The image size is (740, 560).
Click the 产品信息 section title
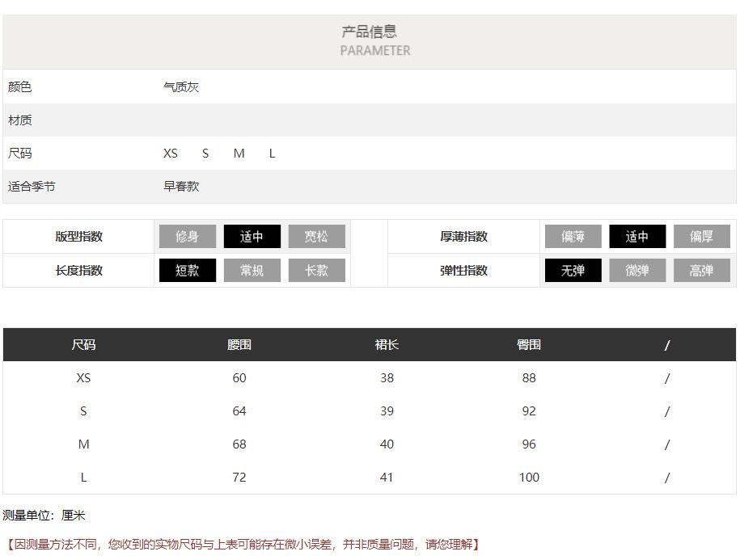pyautogui.click(x=369, y=32)
